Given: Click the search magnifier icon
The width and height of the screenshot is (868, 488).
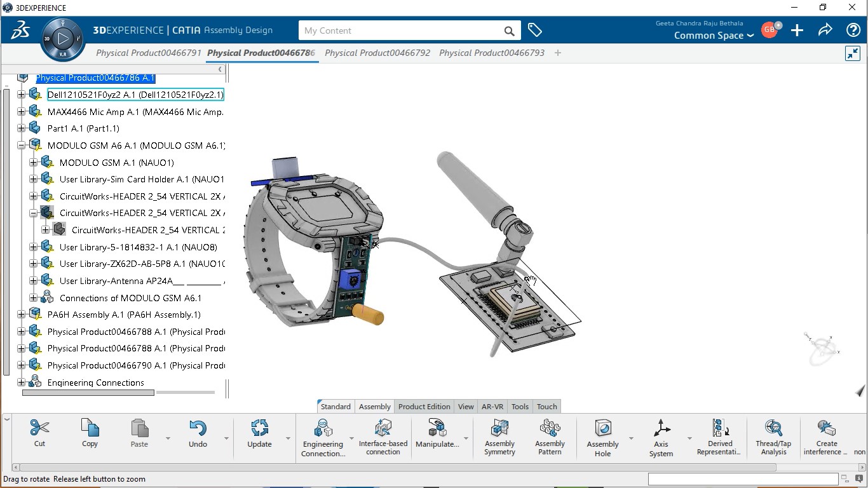Looking at the screenshot, I should tap(509, 30).
